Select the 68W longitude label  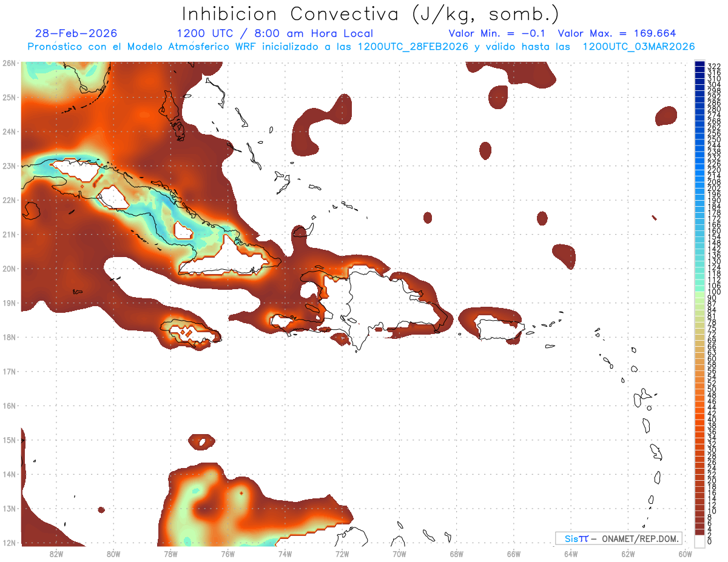[457, 554]
